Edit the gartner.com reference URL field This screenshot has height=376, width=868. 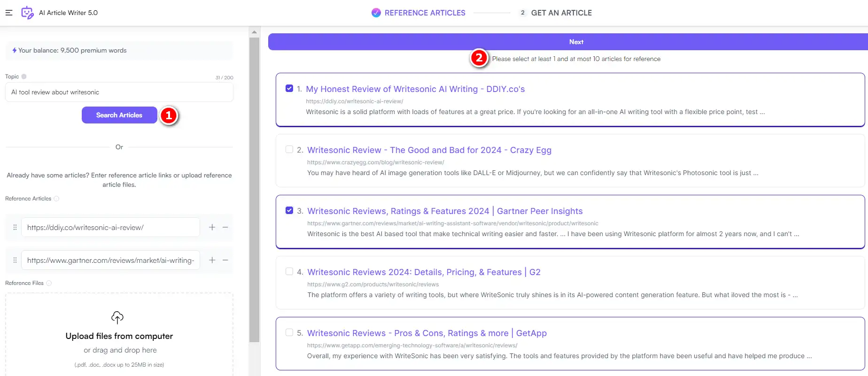111,260
